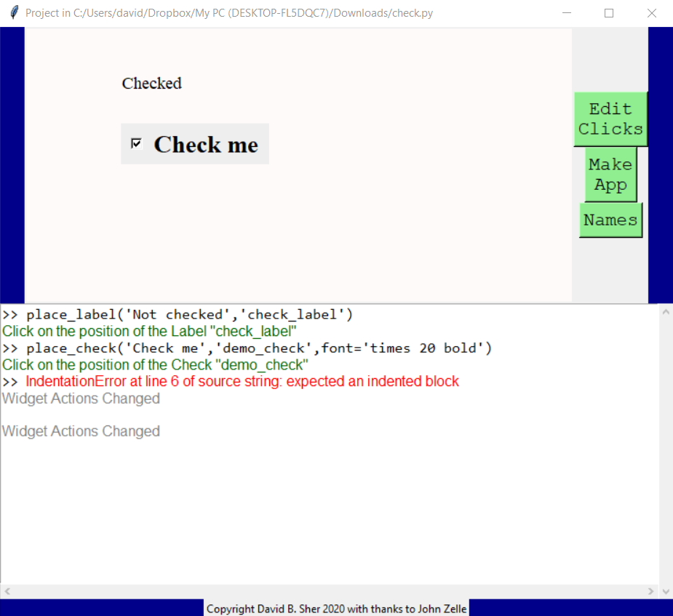This screenshot has height=616, width=673.
Task: Select the Checked label text
Action: (152, 83)
